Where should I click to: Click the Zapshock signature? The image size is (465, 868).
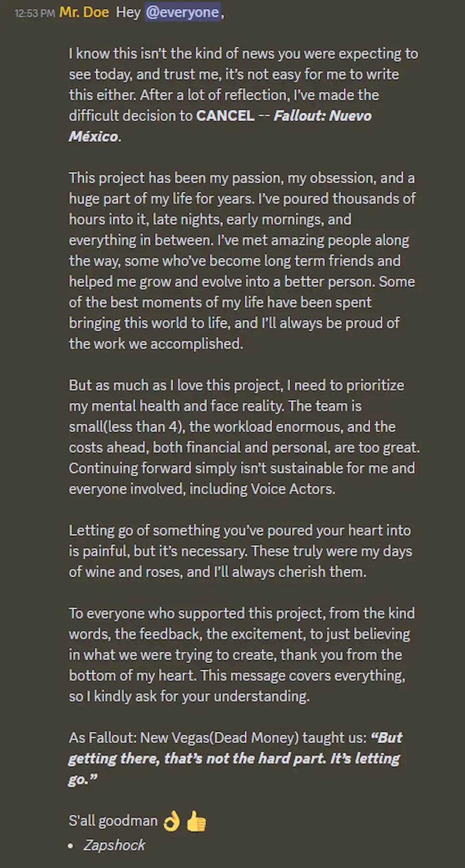coord(114,845)
